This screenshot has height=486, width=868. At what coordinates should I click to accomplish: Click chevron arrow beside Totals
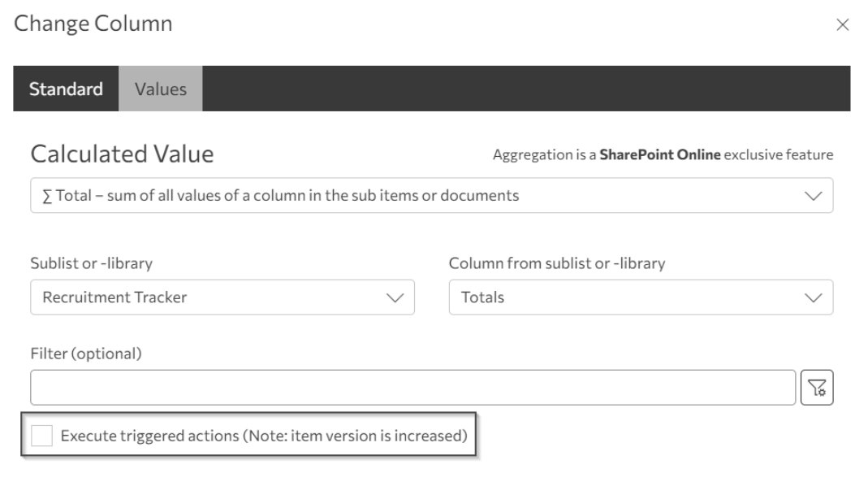tap(812, 297)
